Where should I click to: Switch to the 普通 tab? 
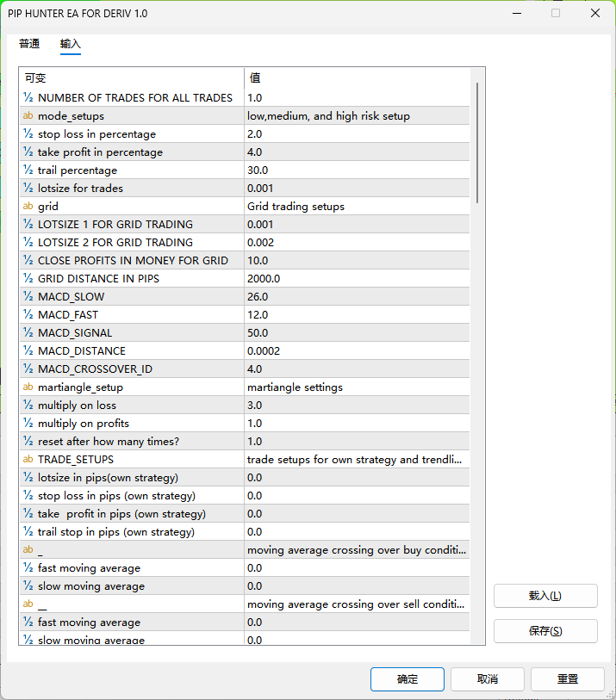coord(29,44)
